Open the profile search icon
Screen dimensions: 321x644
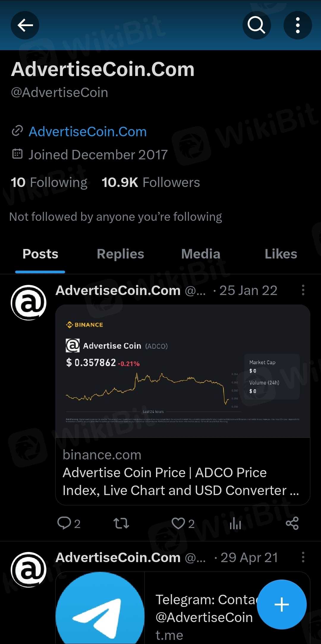[257, 25]
